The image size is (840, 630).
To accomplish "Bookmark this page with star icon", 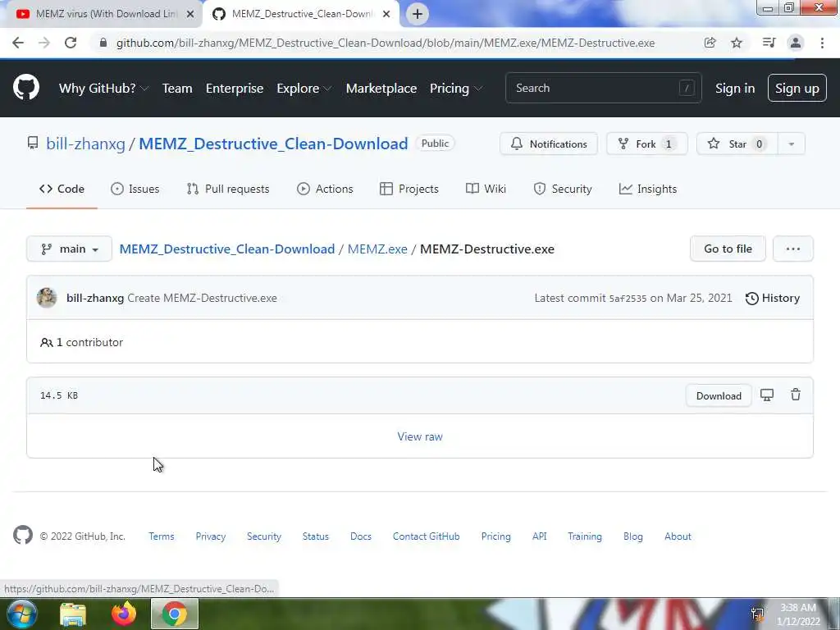I will coord(737,43).
